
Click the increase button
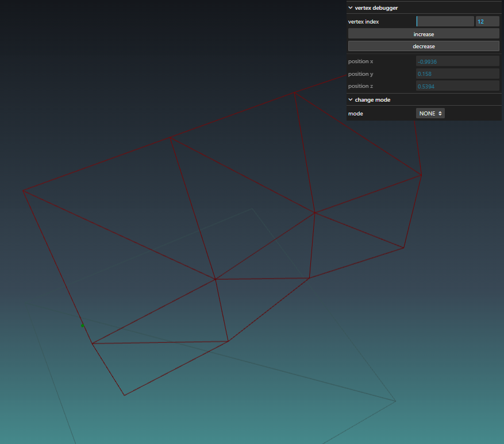(x=424, y=34)
